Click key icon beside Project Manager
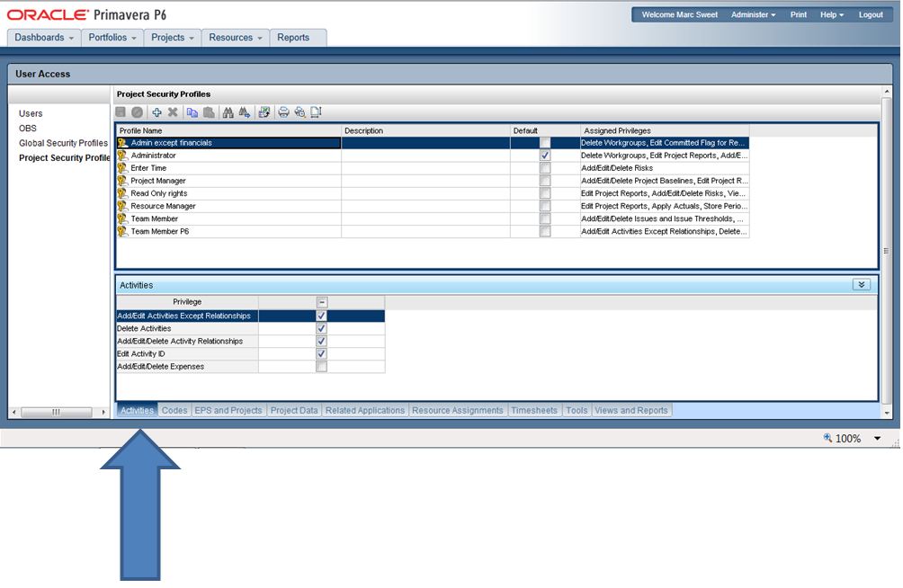Image resolution: width=903 pixels, height=588 pixels. [x=122, y=181]
